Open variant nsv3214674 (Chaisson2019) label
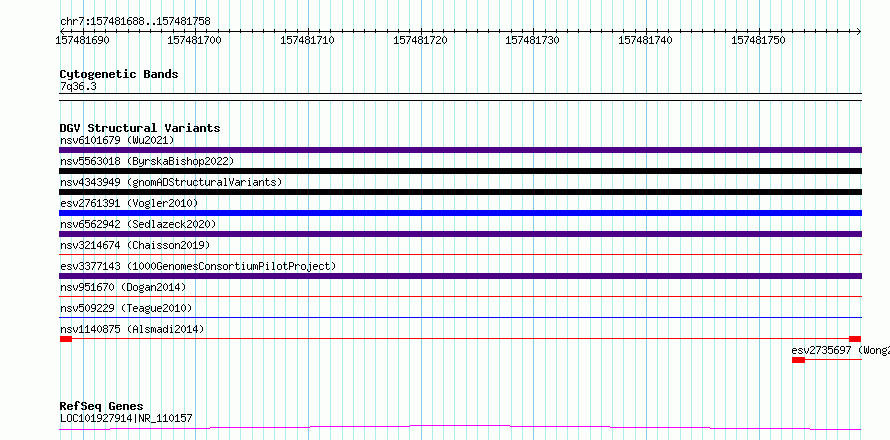Image resolution: width=890 pixels, height=440 pixels. pyautogui.click(x=135, y=245)
